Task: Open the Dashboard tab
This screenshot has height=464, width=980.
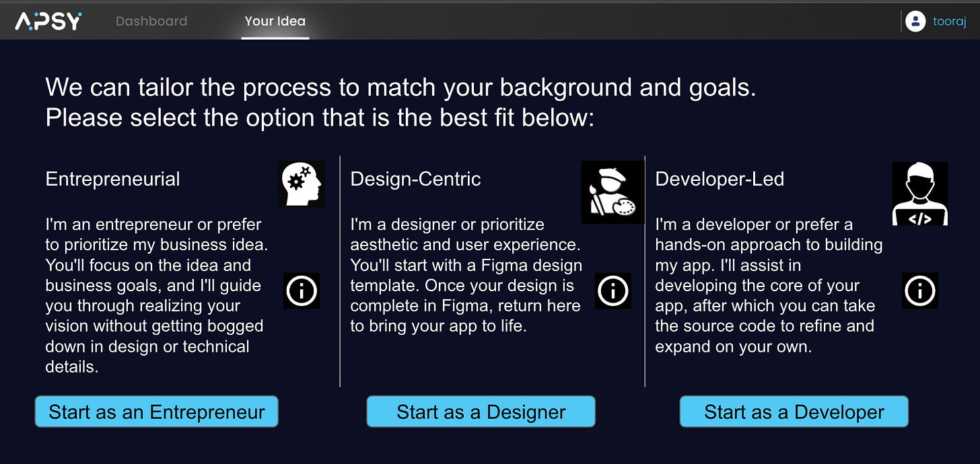Action: (x=151, y=21)
